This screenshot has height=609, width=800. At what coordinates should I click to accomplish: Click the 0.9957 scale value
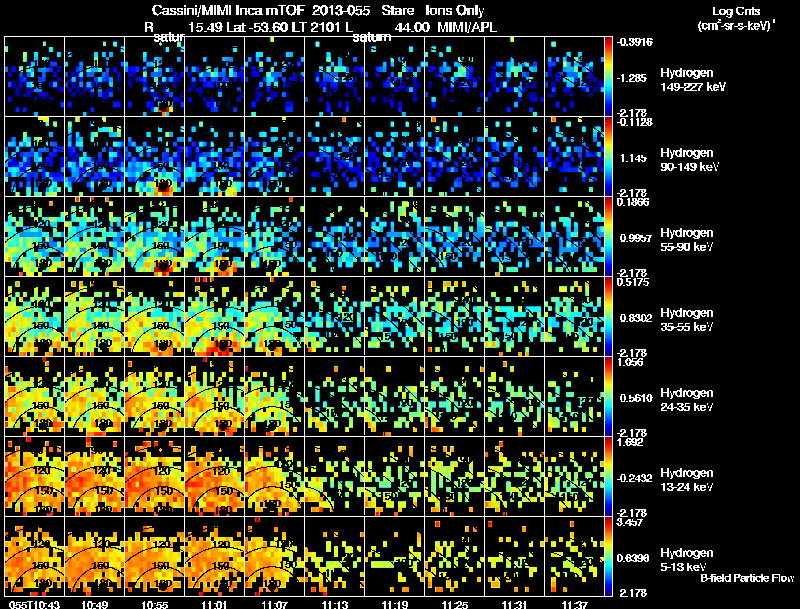[636, 238]
